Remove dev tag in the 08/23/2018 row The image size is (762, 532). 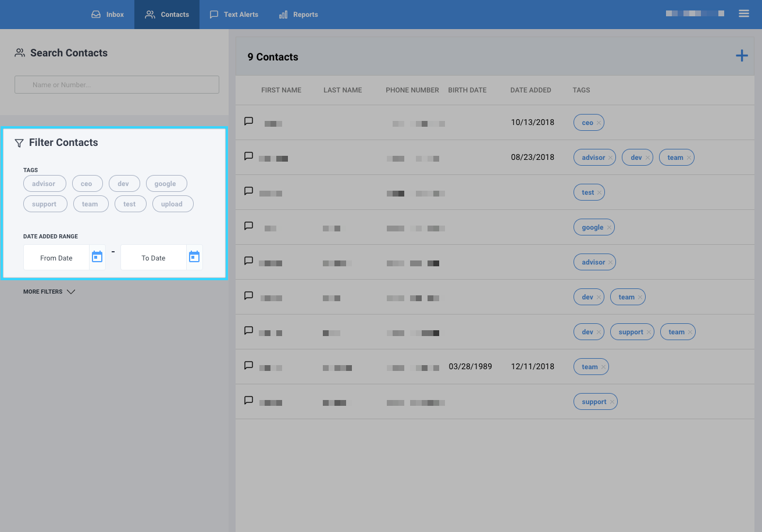pos(647,158)
